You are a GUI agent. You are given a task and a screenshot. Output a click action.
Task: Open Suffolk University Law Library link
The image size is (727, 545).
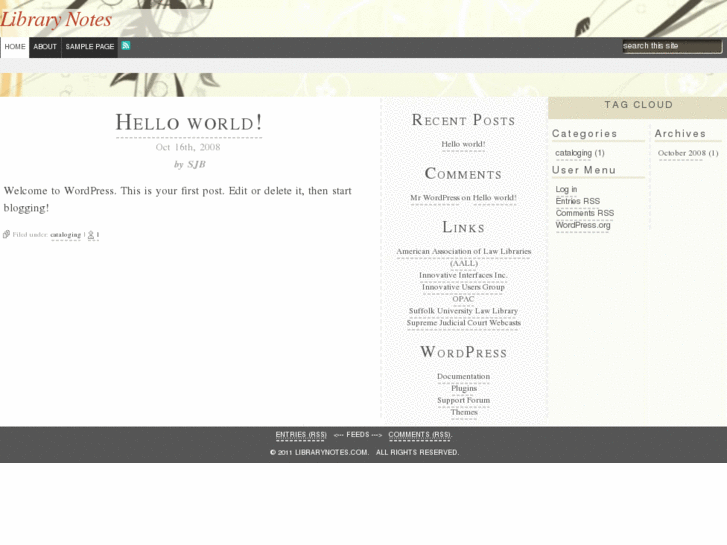coord(463,311)
